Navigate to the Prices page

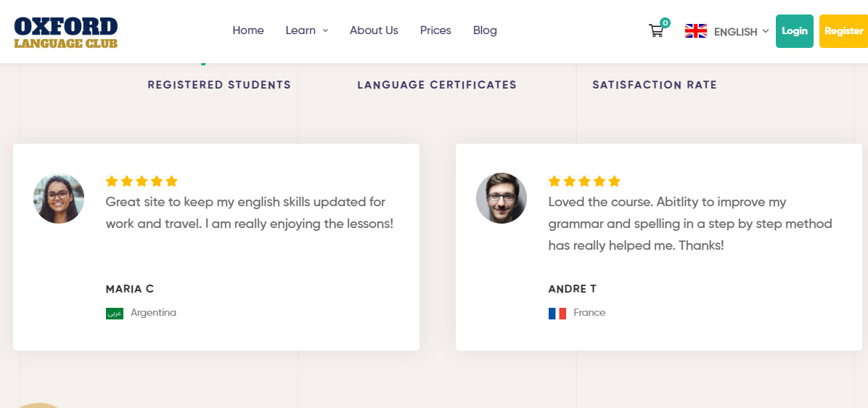[x=435, y=30]
